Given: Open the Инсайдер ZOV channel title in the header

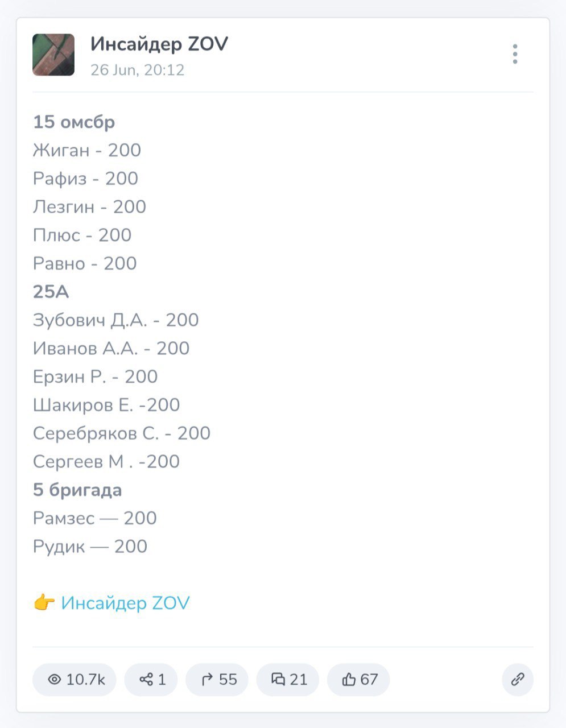Looking at the screenshot, I should pyautogui.click(x=159, y=44).
